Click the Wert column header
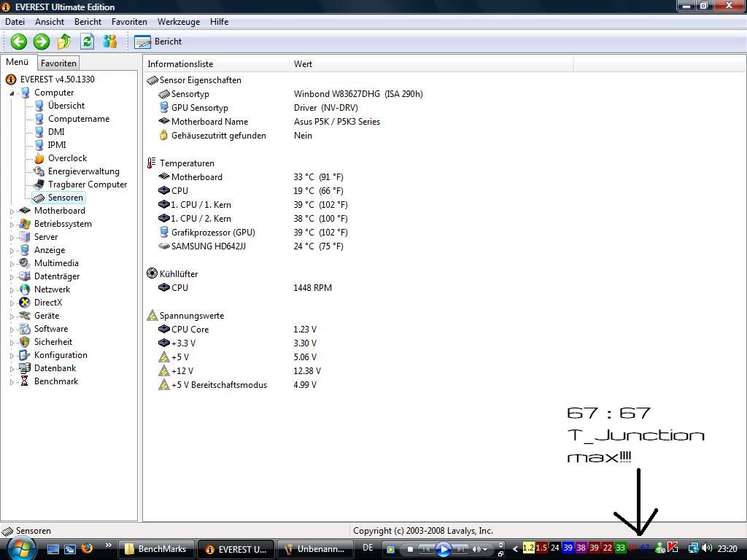 point(430,64)
